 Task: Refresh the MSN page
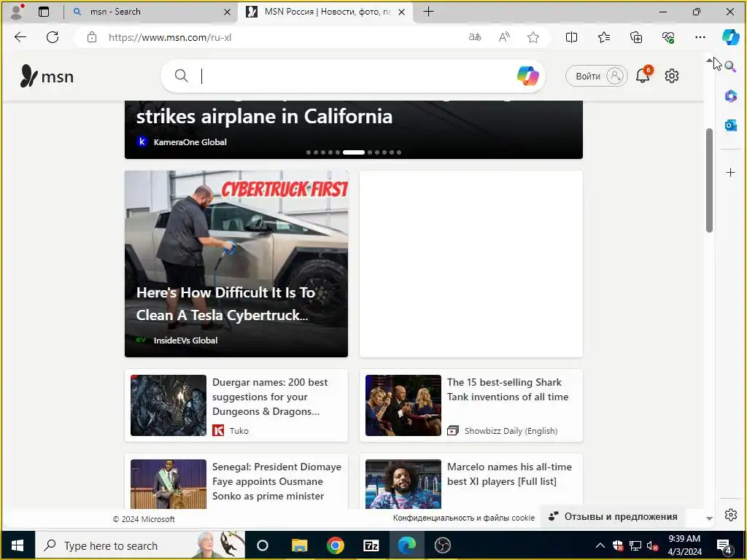click(53, 37)
